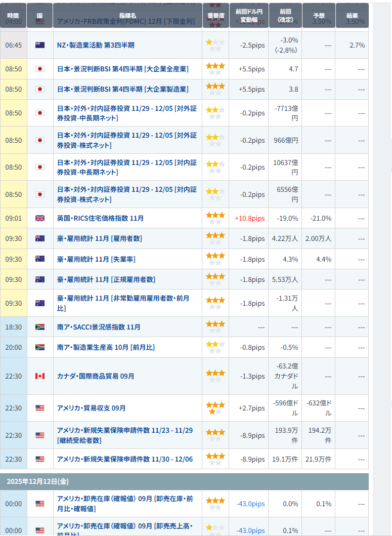
Task: Open the 日本・景況判断BSI [大企業全産業] link
Action: 122,69
